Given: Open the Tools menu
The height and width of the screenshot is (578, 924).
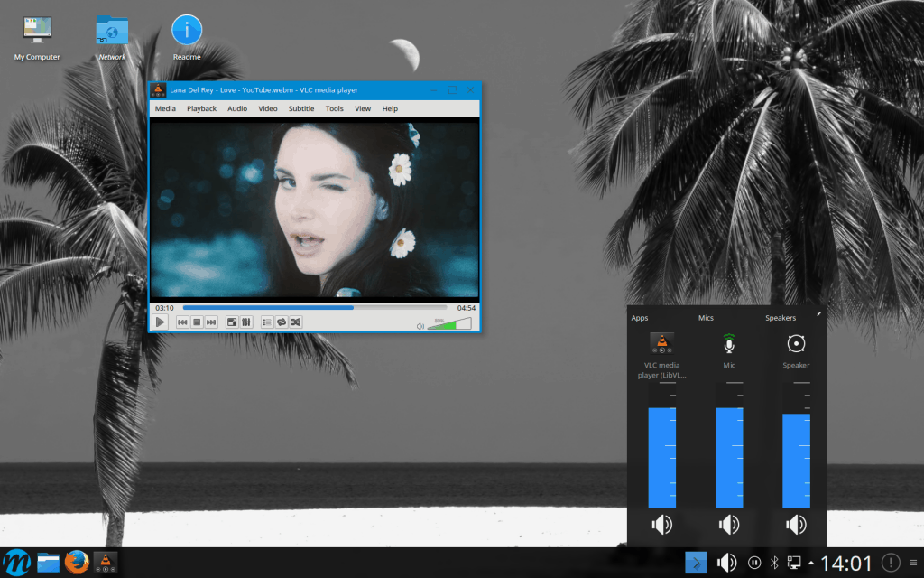Looking at the screenshot, I should coord(334,108).
